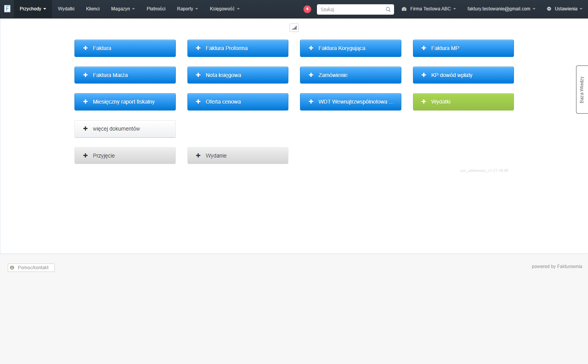Click the dashboard icon beside Firma Testowa ABC

coord(404,9)
